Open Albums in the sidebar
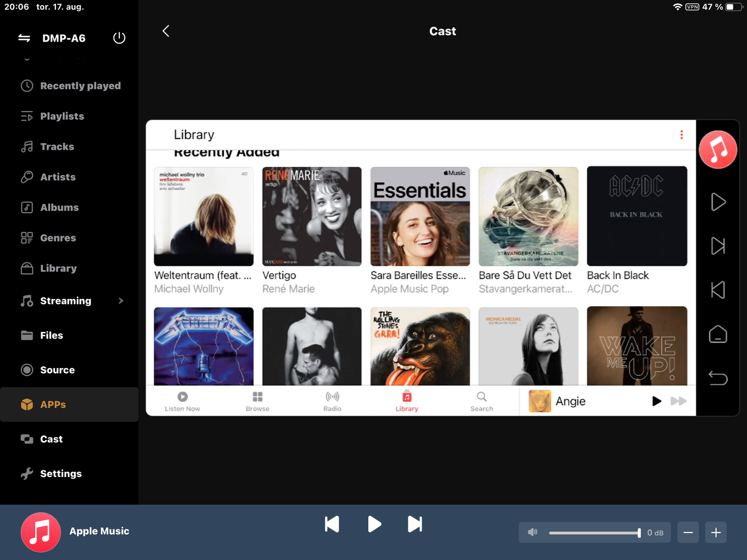This screenshot has width=747, height=560. click(x=70, y=207)
